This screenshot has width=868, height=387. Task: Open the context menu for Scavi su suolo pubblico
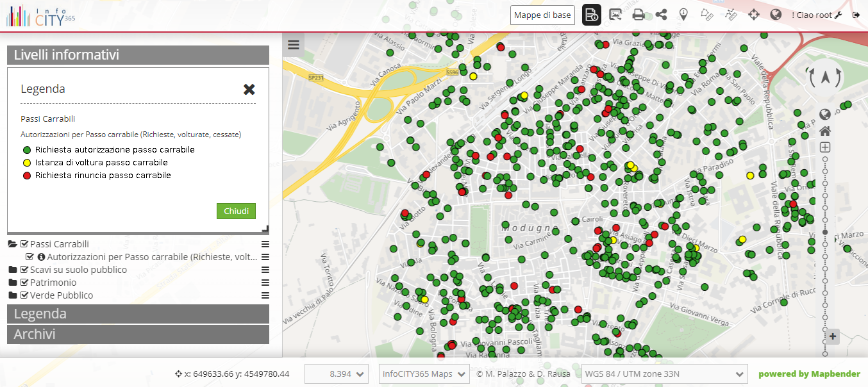coord(265,270)
